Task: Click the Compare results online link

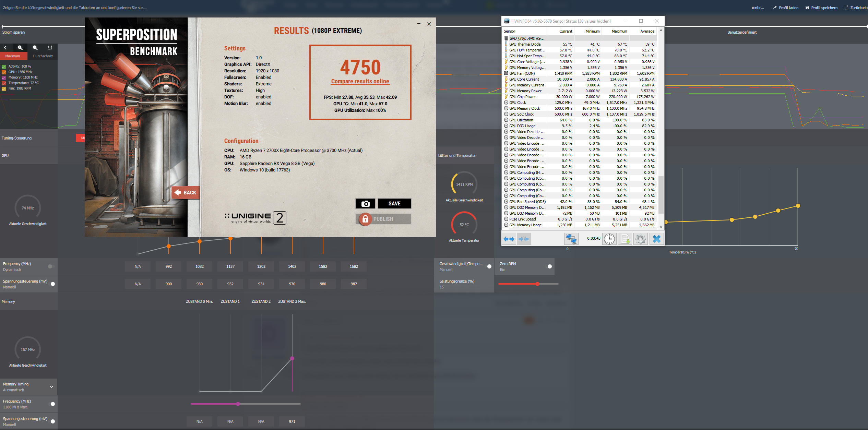Action: coord(360,81)
